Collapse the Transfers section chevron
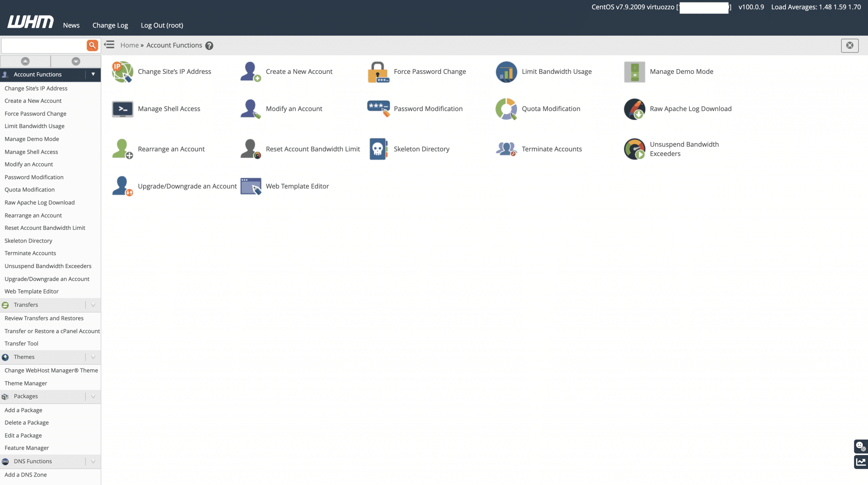The height and width of the screenshot is (485, 868). pos(93,305)
